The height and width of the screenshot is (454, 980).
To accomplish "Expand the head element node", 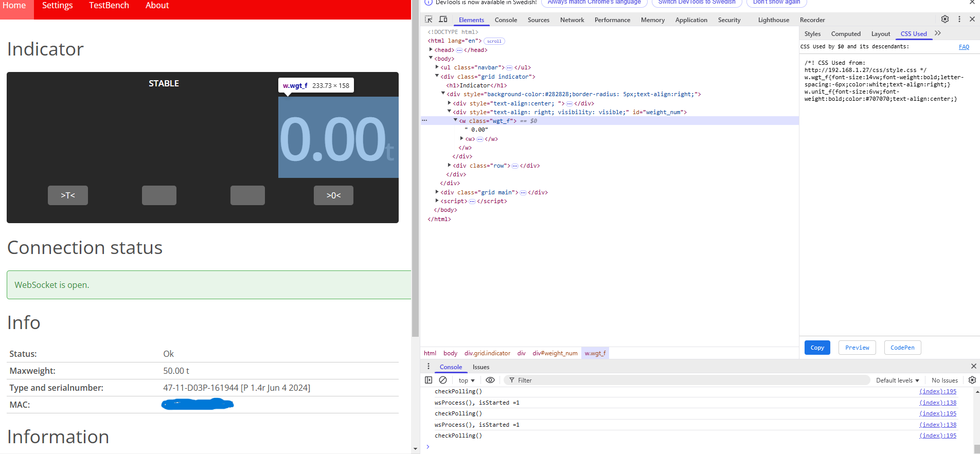I will tap(431, 50).
